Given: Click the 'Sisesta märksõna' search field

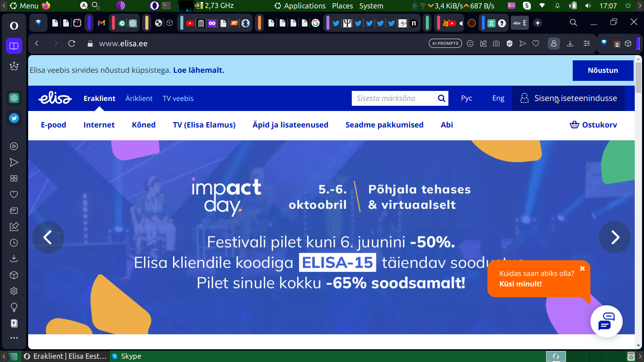Looking at the screenshot, I should point(394,98).
